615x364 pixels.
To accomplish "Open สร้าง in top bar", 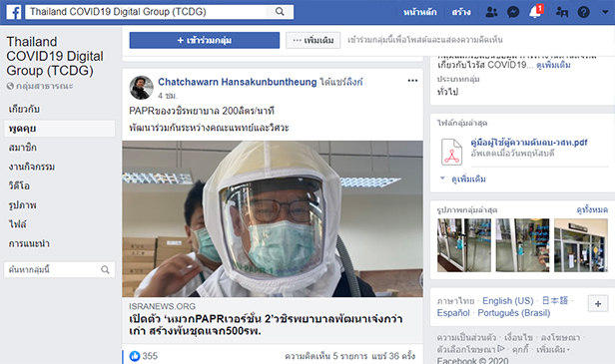I will (461, 12).
